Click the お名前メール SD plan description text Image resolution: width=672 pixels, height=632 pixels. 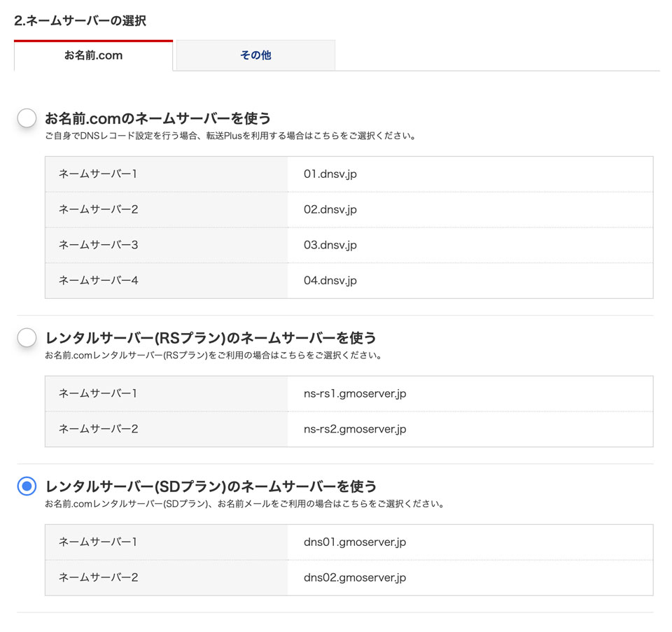[x=244, y=504]
